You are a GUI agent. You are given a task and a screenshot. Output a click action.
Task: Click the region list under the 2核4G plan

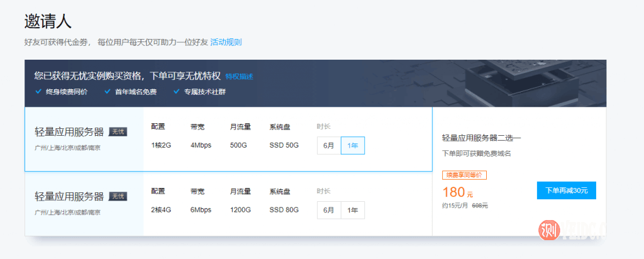click(x=68, y=212)
